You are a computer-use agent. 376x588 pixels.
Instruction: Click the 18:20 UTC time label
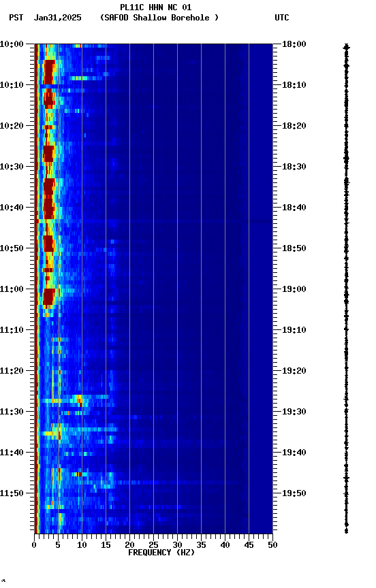pyautogui.click(x=294, y=126)
